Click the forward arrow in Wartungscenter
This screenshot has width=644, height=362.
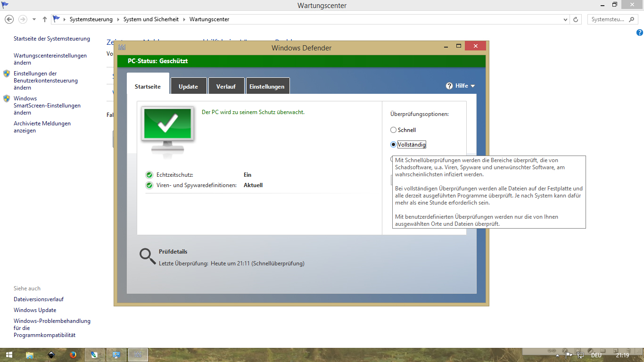[23, 19]
